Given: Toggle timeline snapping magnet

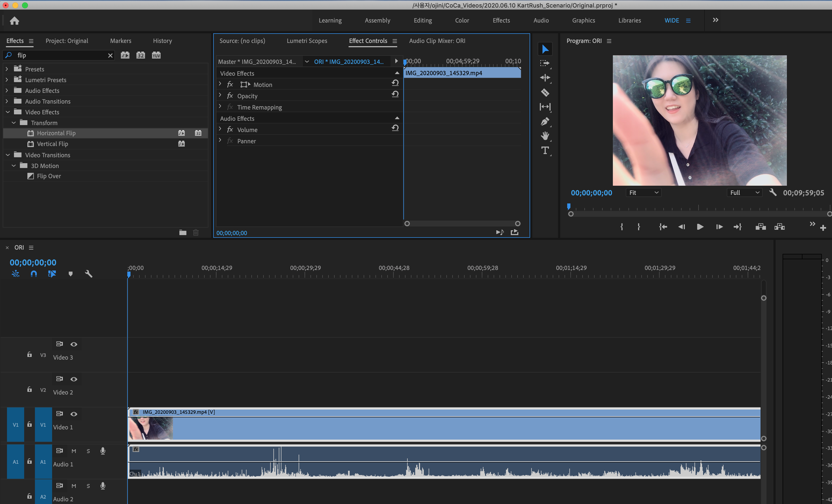Looking at the screenshot, I should [34, 274].
